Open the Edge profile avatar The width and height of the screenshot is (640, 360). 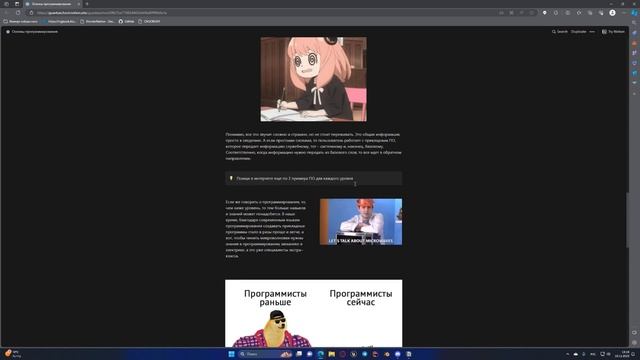click(612, 13)
